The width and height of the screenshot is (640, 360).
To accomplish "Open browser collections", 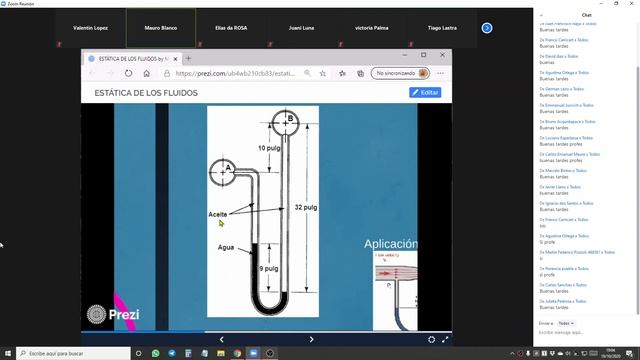I will [x=360, y=73].
